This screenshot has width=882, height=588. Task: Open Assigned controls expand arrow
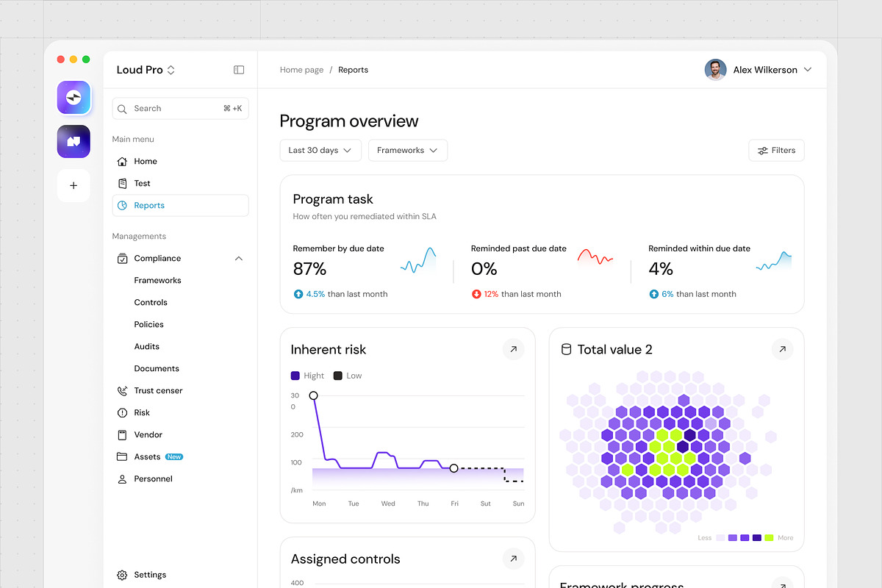514,559
